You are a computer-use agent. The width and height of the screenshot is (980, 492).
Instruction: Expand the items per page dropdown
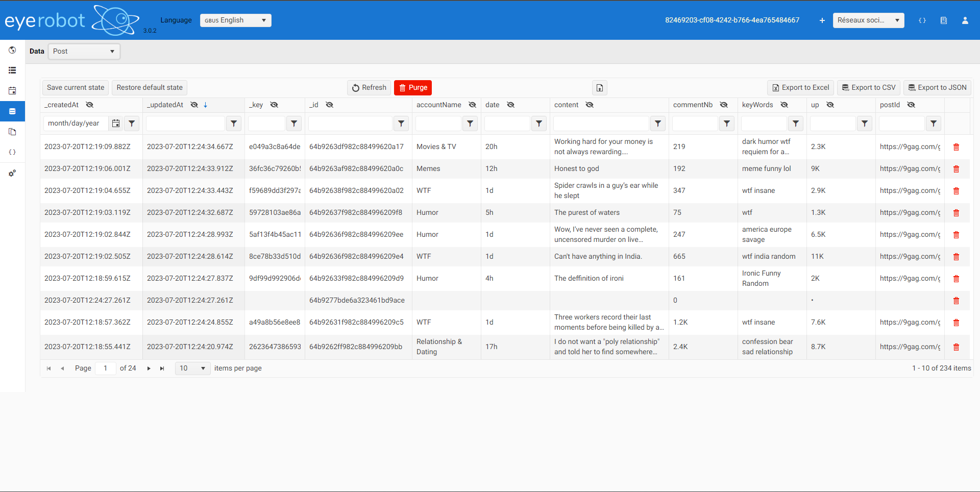click(192, 368)
